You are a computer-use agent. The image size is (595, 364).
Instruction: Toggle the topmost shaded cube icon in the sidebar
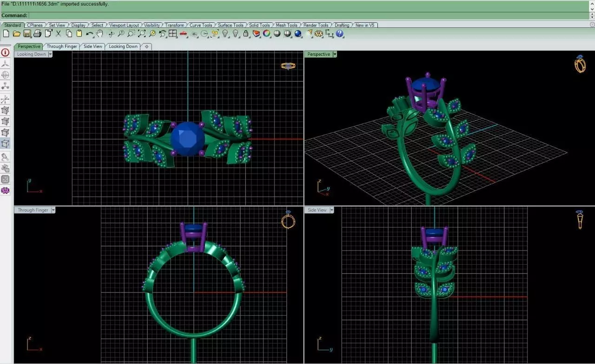(x=5, y=110)
